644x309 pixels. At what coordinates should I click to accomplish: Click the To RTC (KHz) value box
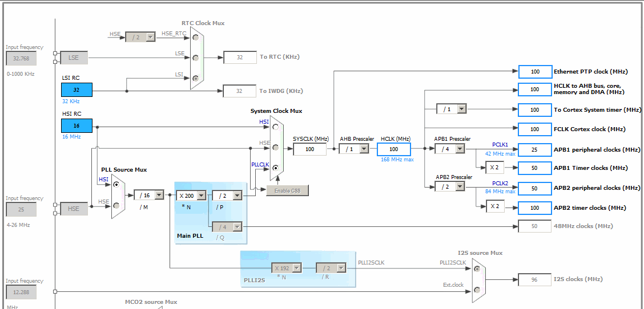coord(240,58)
